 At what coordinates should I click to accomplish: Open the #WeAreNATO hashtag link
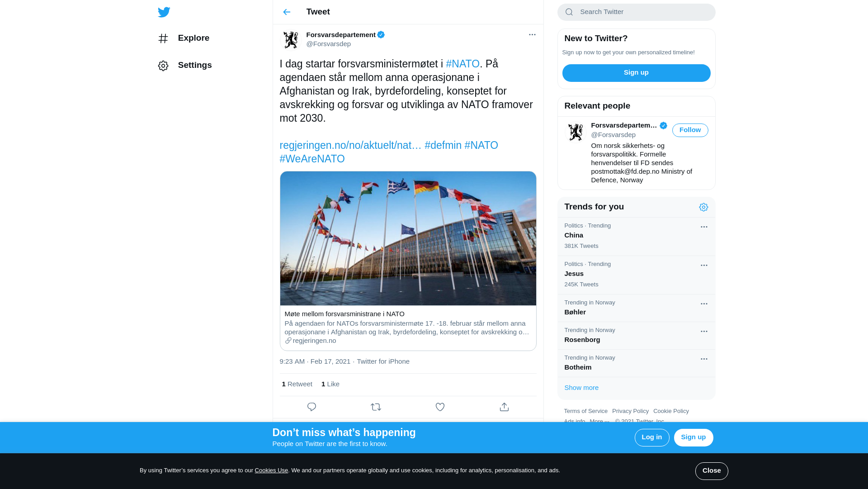pyautogui.click(x=312, y=159)
